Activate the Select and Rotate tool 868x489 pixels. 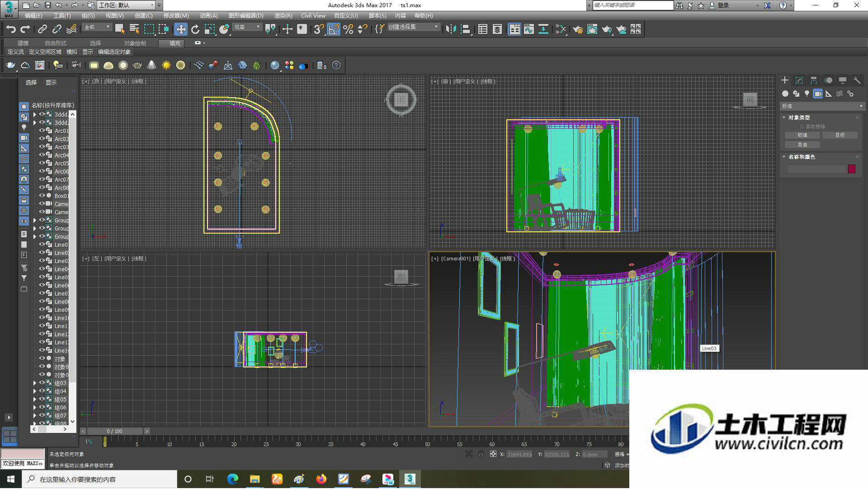click(195, 29)
